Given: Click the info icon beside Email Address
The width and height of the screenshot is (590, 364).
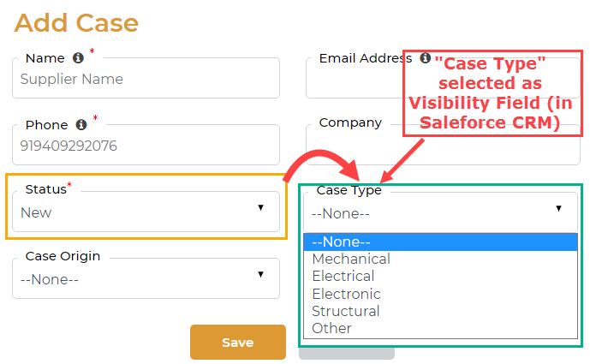Looking at the screenshot, I should point(425,58).
